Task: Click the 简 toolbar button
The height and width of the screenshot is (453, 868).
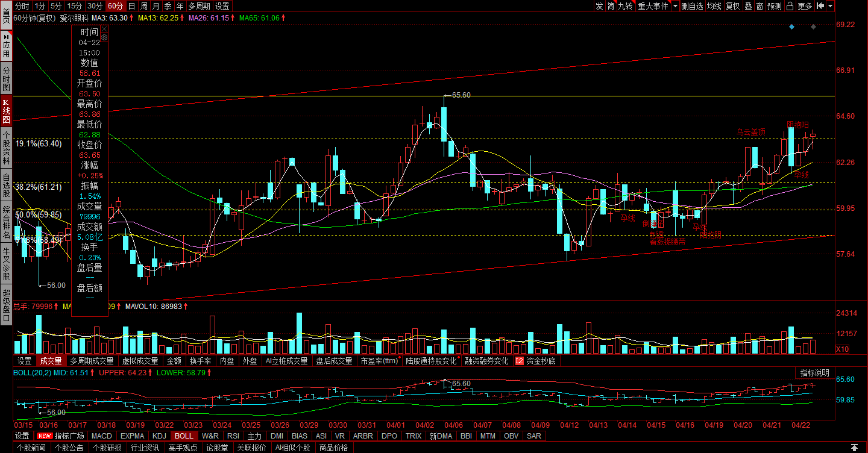Action: point(611,6)
